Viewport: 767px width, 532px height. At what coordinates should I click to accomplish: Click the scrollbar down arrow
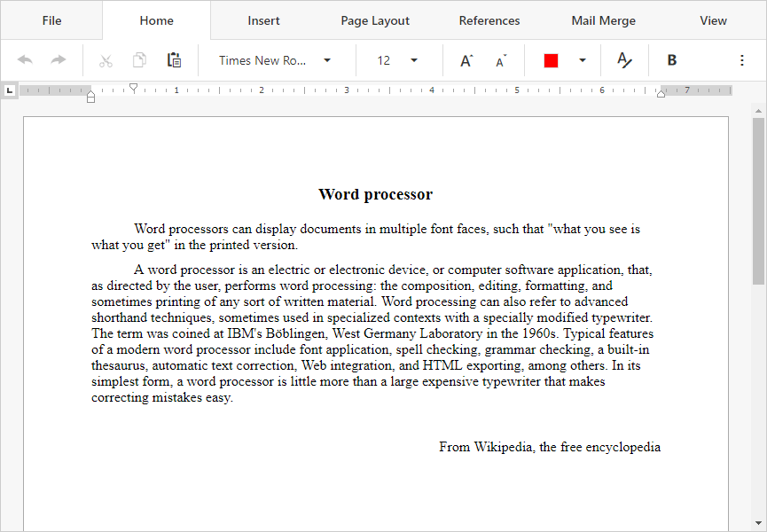coord(759,523)
